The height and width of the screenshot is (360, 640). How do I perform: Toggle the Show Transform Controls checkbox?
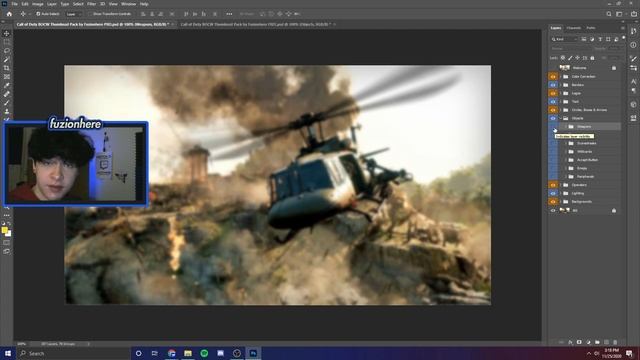tap(91, 14)
